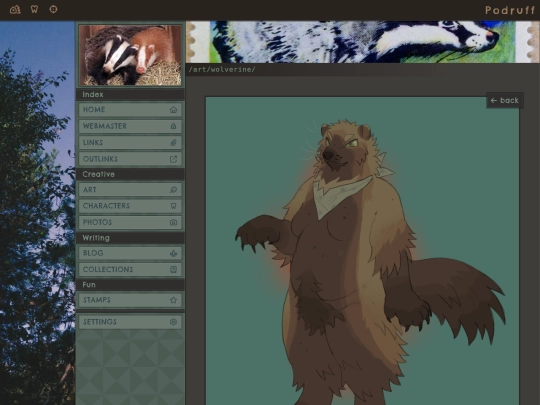Open the Podruff site title
The width and height of the screenshot is (540, 405).
click(x=510, y=10)
